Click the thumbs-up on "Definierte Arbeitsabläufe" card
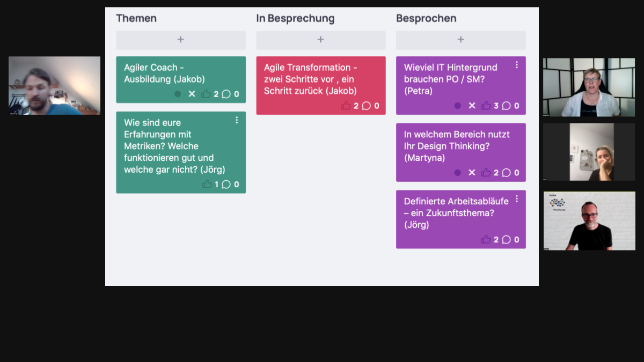The image size is (644, 362). point(487,240)
